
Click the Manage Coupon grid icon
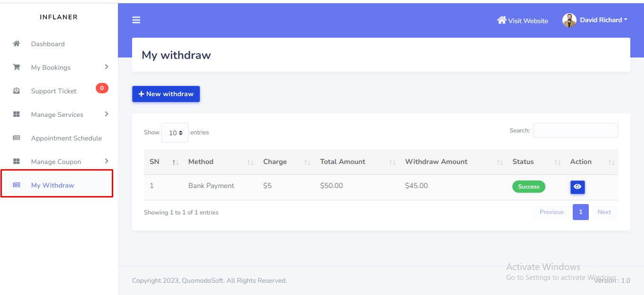pos(17,162)
